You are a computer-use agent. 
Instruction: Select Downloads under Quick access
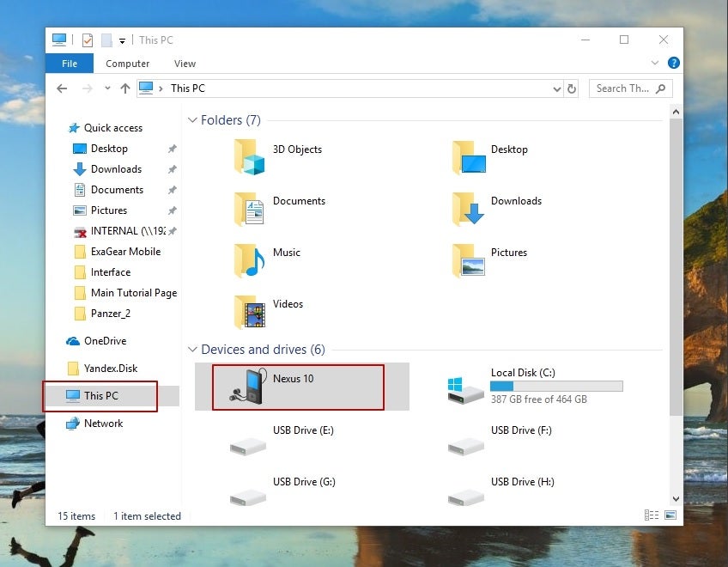116,169
